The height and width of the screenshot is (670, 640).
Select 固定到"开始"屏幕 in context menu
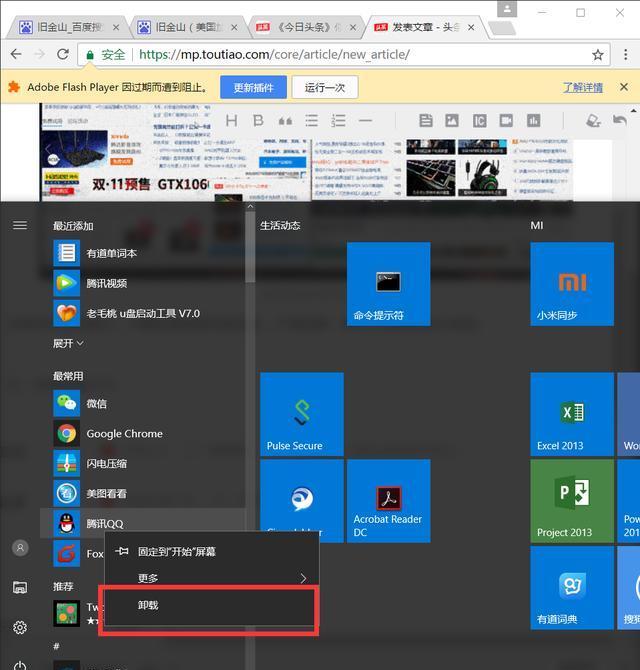click(212, 552)
